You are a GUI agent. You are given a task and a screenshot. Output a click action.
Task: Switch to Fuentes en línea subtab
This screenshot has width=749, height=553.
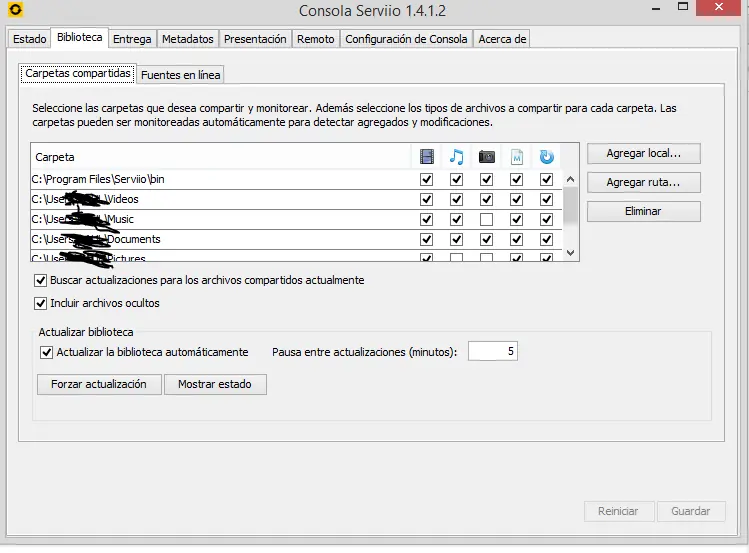tap(181, 75)
